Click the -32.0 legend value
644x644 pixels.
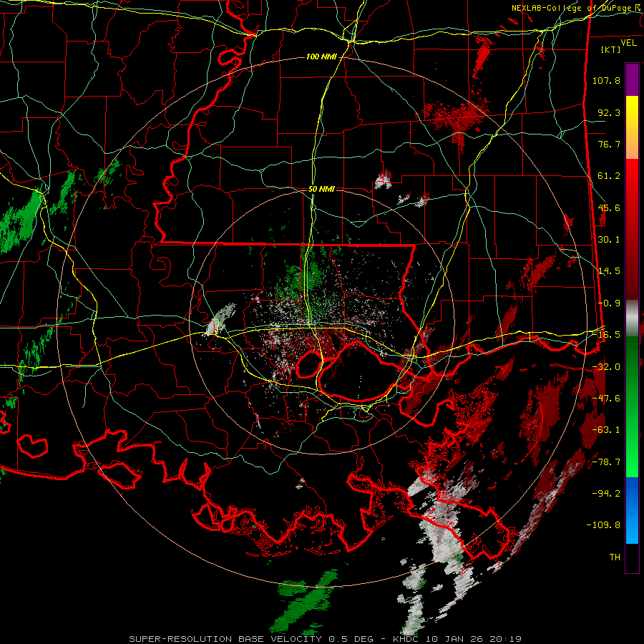click(x=606, y=367)
